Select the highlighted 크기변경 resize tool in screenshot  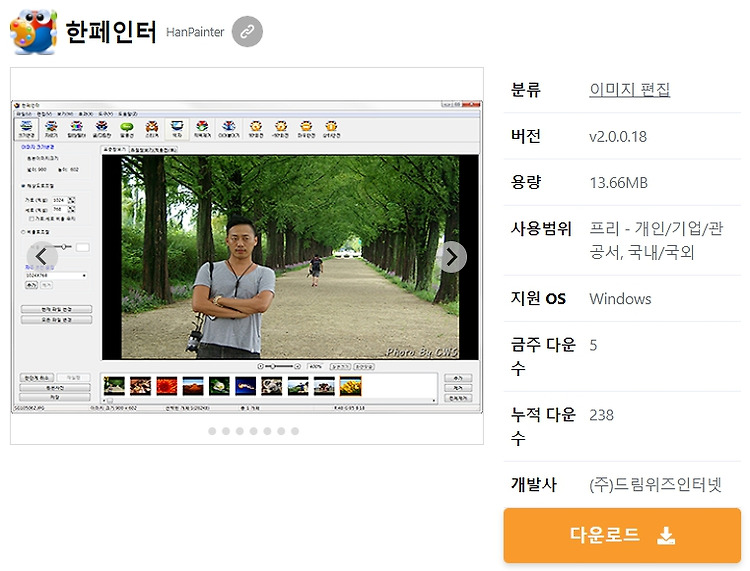pos(26,129)
